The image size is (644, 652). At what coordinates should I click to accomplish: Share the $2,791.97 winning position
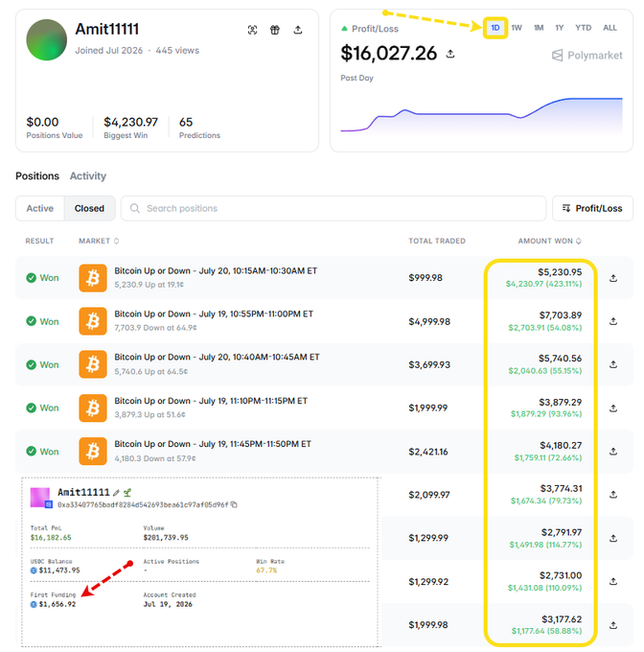coord(613,539)
